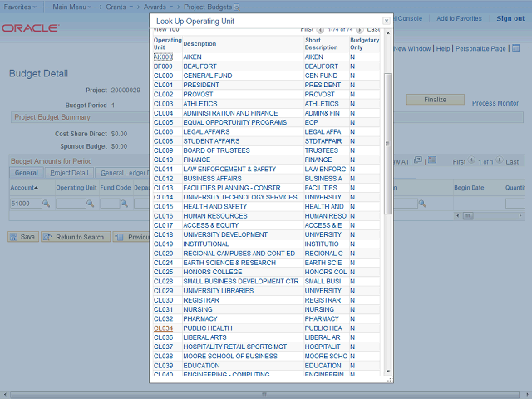Click the Return to Search icon
Viewport: 532px width, 399px height.
coord(47,237)
